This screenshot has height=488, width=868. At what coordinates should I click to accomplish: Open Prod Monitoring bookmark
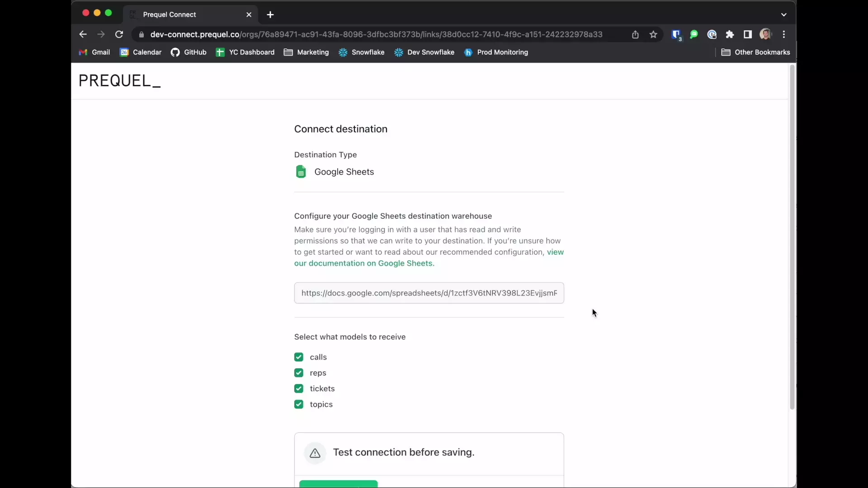pos(496,52)
